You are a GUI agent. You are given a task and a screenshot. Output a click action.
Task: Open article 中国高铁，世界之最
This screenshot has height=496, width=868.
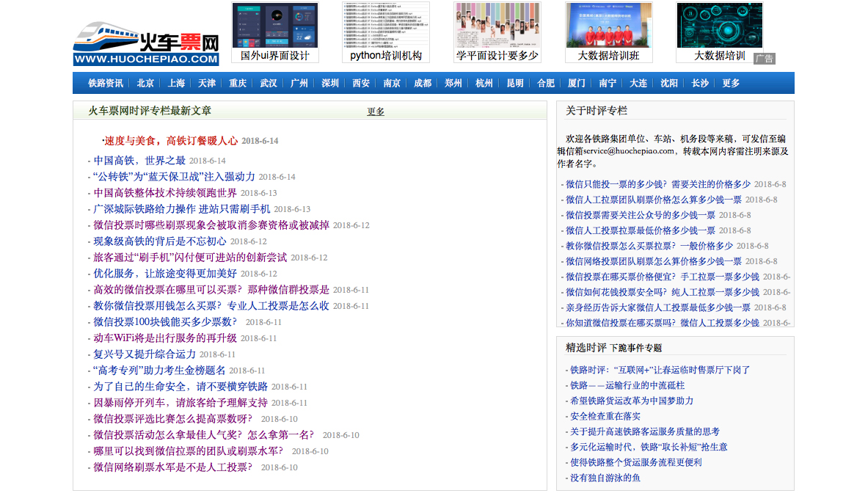139,160
